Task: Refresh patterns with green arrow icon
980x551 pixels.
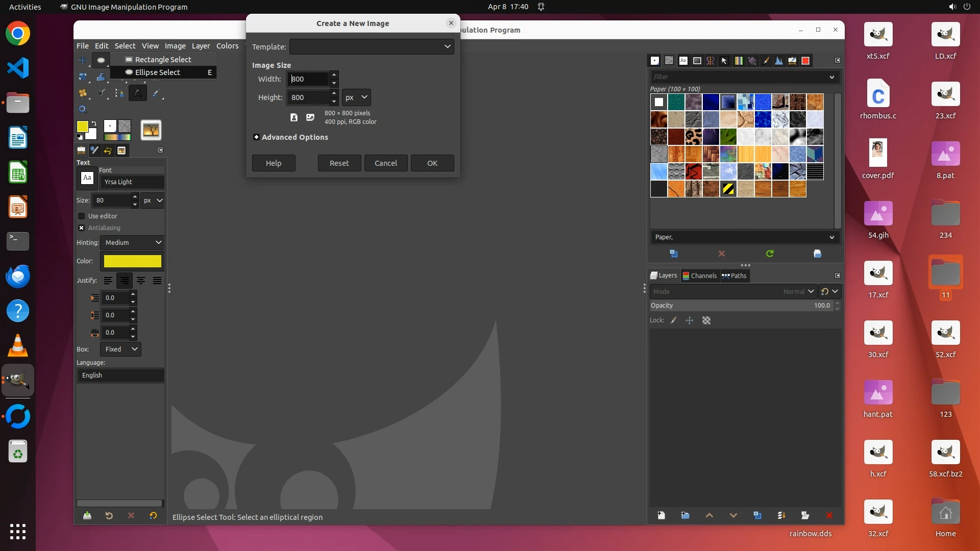Action: coord(769,254)
